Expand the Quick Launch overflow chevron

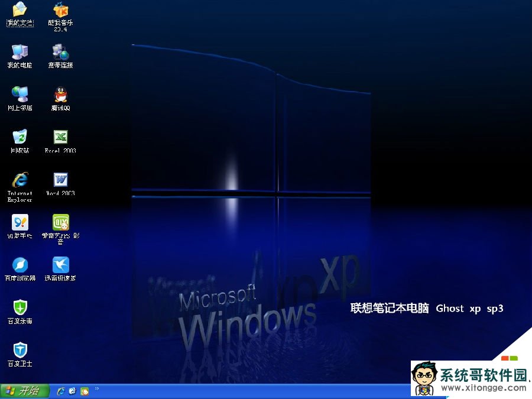point(96,389)
